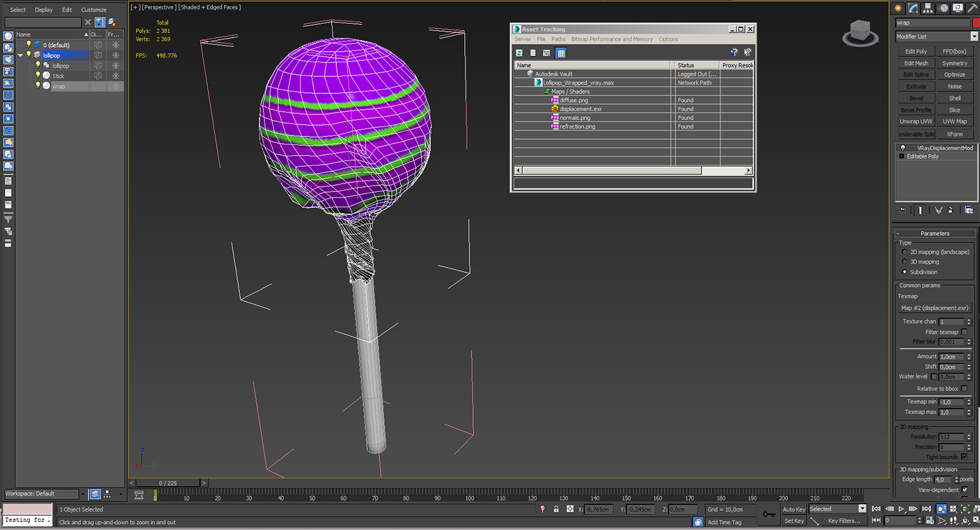Screen dimensions: 980x530
Task: Open Asset Tracking help icon
Action: [734, 52]
